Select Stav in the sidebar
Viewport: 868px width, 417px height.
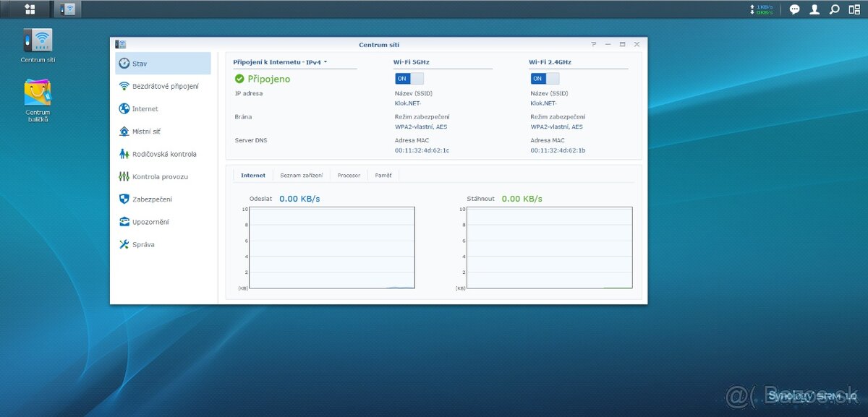coord(163,64)
